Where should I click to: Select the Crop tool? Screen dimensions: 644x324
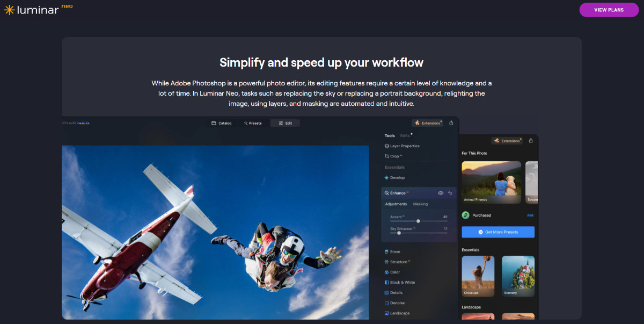coord(393,156)
